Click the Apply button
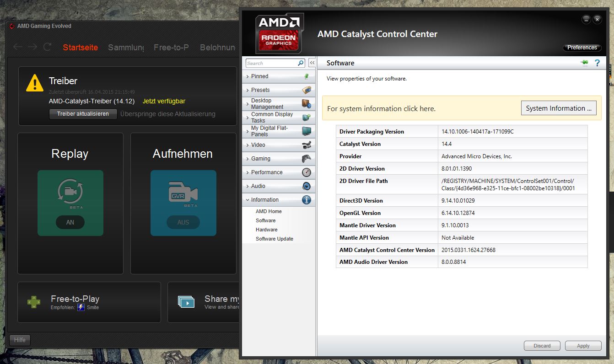The image size is (614, 364). (583, 346)
